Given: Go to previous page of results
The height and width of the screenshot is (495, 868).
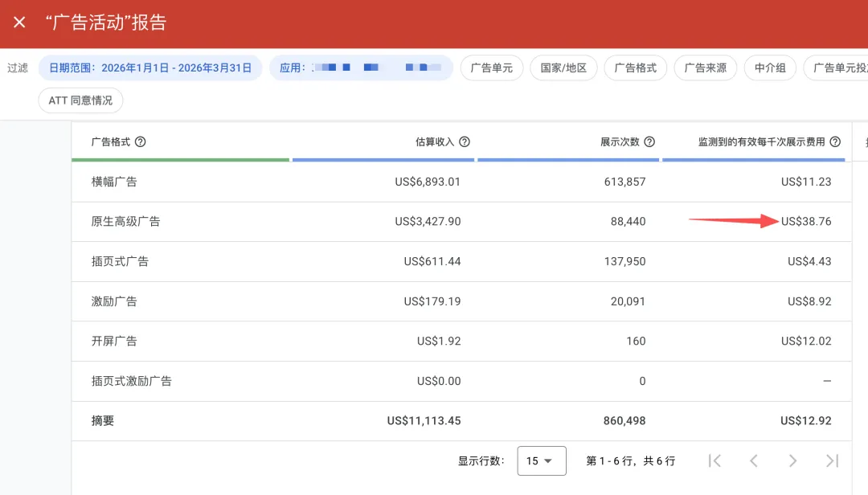Looking at the screenshot, I should [x=754, y=460].
